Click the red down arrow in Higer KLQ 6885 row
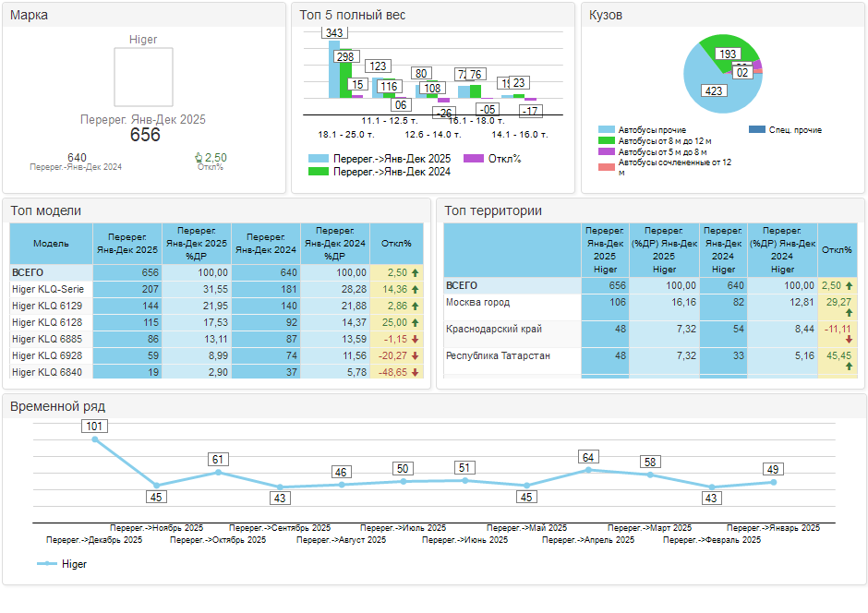The height and width of the screenshot is (613, 868). click(416, 339)
